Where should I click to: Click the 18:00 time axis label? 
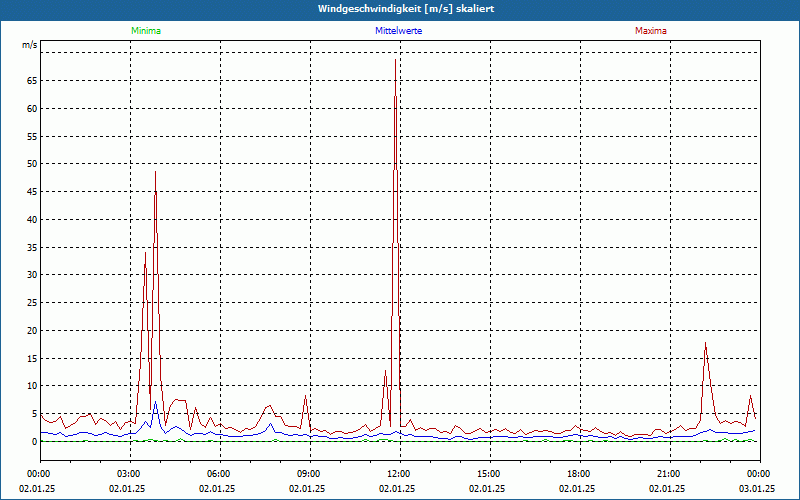[x=580, y=474]
